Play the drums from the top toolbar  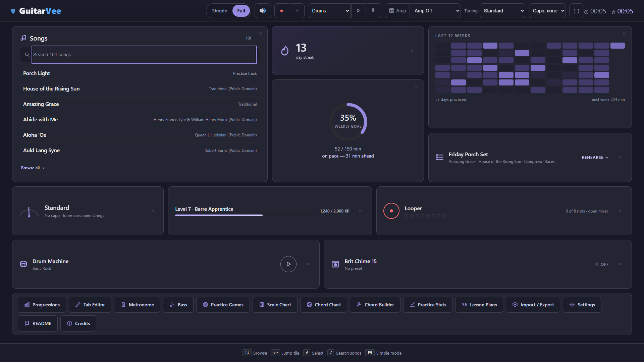click(359, 11)
